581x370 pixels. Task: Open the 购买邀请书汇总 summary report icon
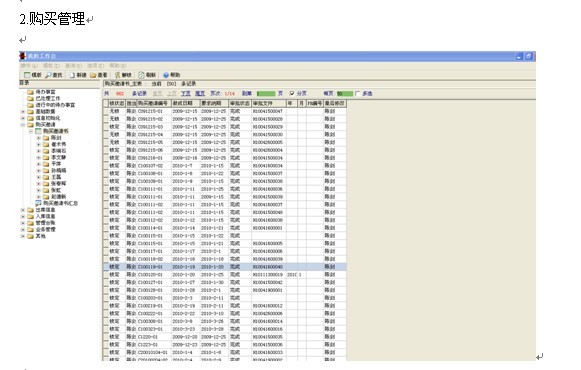38,203
